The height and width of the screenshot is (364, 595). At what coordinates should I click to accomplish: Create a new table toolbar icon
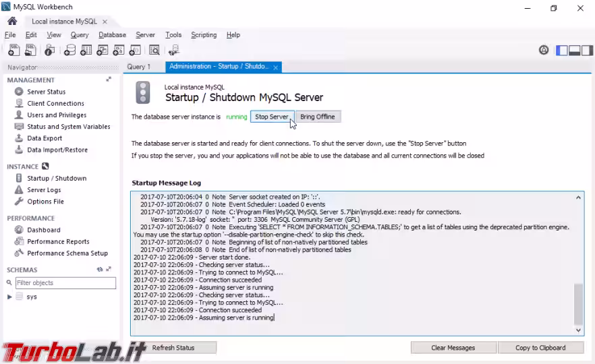click(x=86, y=50)
